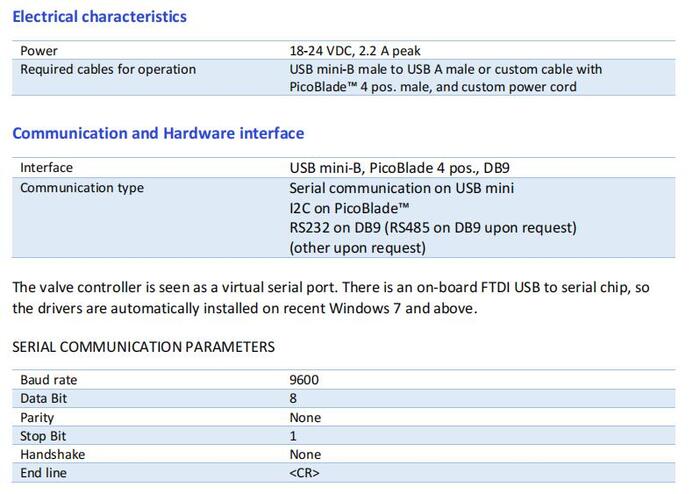Click the Data Bit row label
The width and height of the screenshot is (700, 494).
[x=43, y=398]
